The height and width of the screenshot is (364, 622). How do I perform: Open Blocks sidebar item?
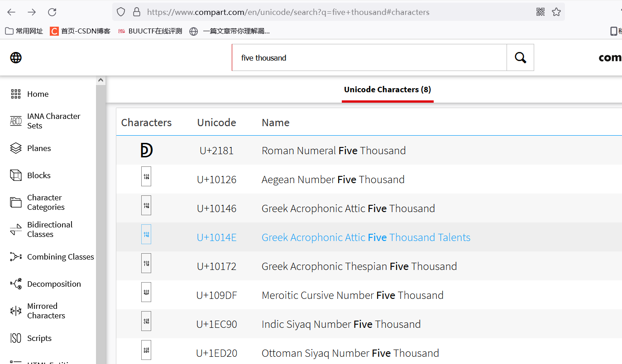39,175
